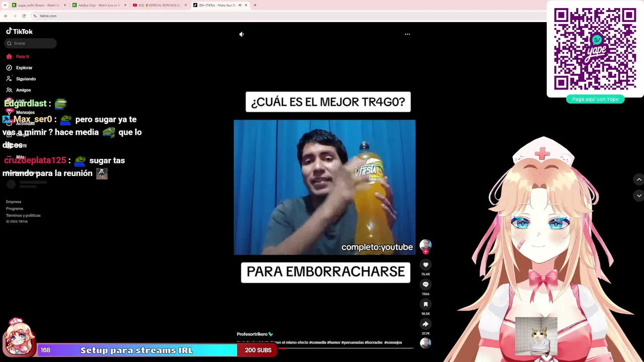Open the video more options menu
This screenshot has width=644, height=362.
pos(408,34)
